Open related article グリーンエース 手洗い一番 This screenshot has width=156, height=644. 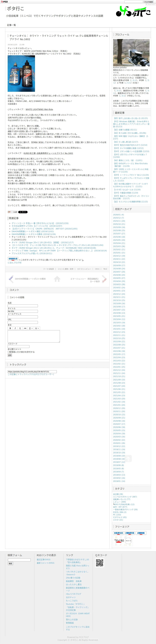[40, 223]
